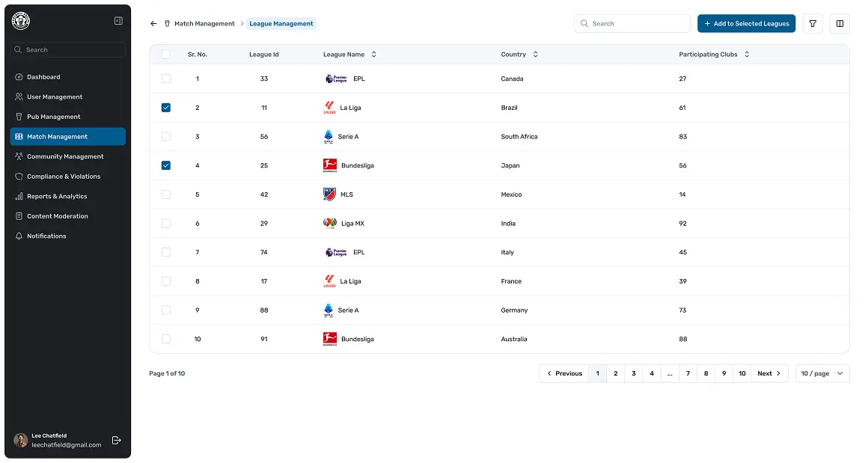The width and height of the screenshot is (868, 463).
Task: Open the 10 / page dropdown
Action: 822,373
